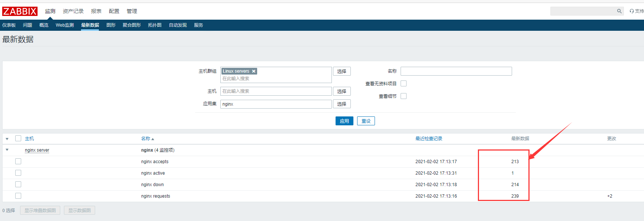The width and height of the screenshot is (644, 221).
Task: Go to the 拓扑图 submenu
Action: click(x=155, y=25)
